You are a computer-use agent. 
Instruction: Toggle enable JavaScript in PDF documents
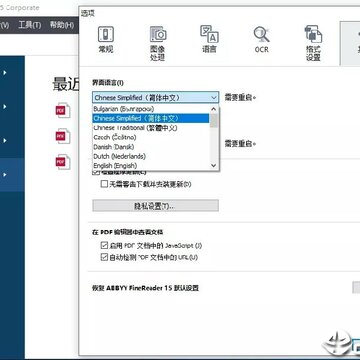point(104,246)
